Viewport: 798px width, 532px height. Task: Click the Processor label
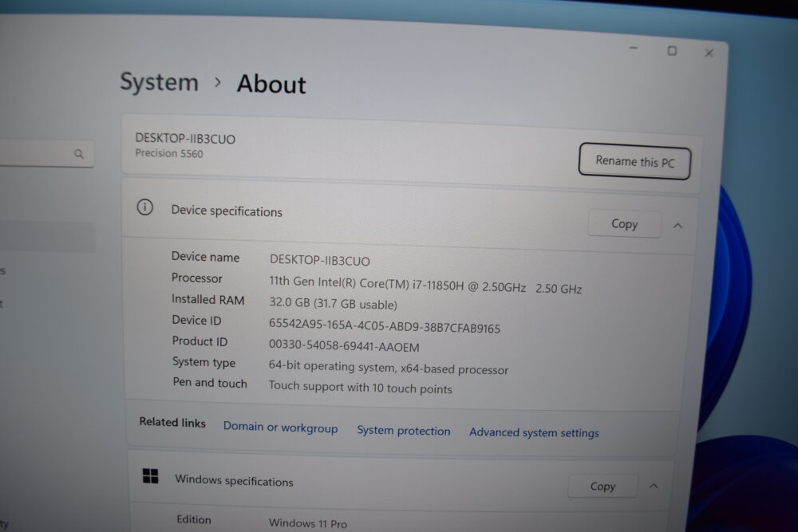(x=197, y=278)
